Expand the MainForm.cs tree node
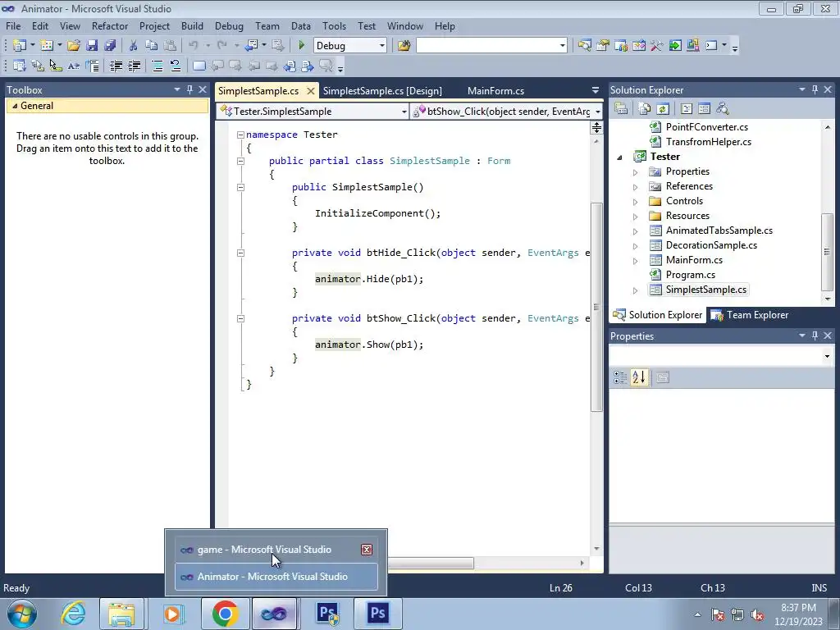The height and width of the screenshot is (630, 840). point(636,261)
